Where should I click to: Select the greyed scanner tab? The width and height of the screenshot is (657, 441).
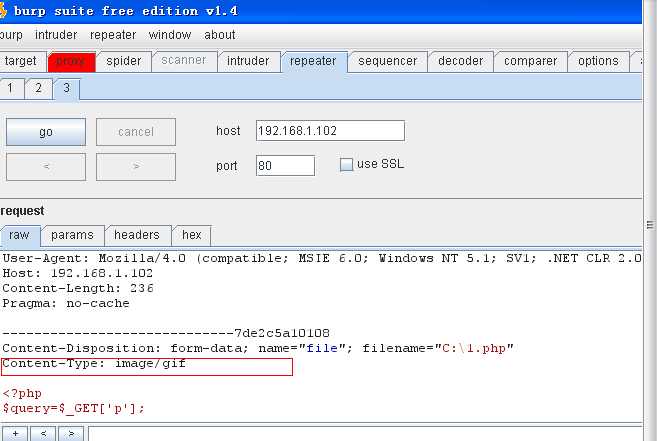click(x=184, y=61)
